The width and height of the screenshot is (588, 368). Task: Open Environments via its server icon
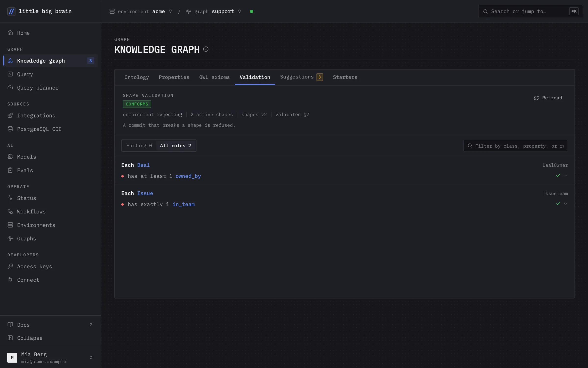10,225
